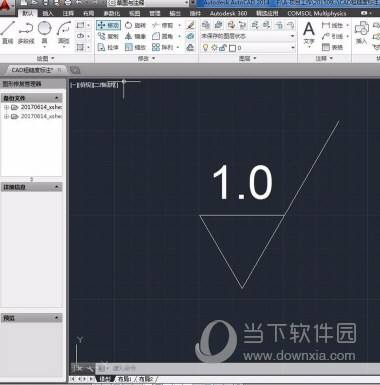380x385 pixels.
Task: Activate the Scale (缩放) tool
Action: click(135, 47)
